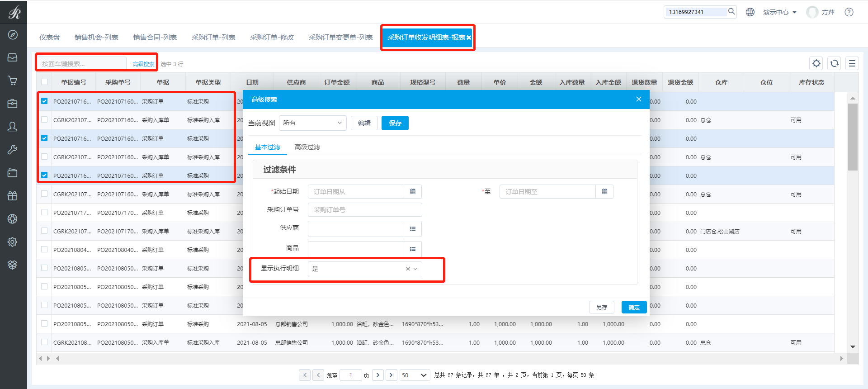
Task: Click the vertical scrollbar of the table
Action: (853, 137)
